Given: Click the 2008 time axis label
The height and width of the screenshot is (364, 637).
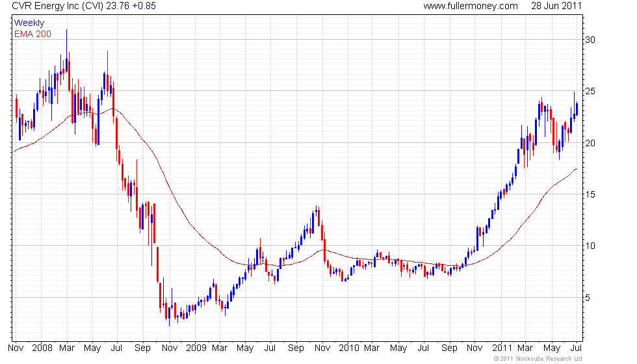Looking at the screenshot, I should (x=42, y=348).
